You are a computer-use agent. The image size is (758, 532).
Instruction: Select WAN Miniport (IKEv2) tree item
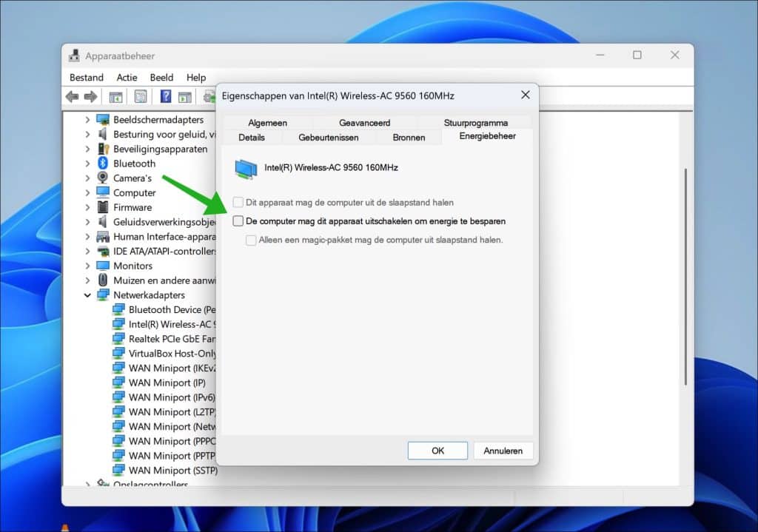(x=172, y=368)
